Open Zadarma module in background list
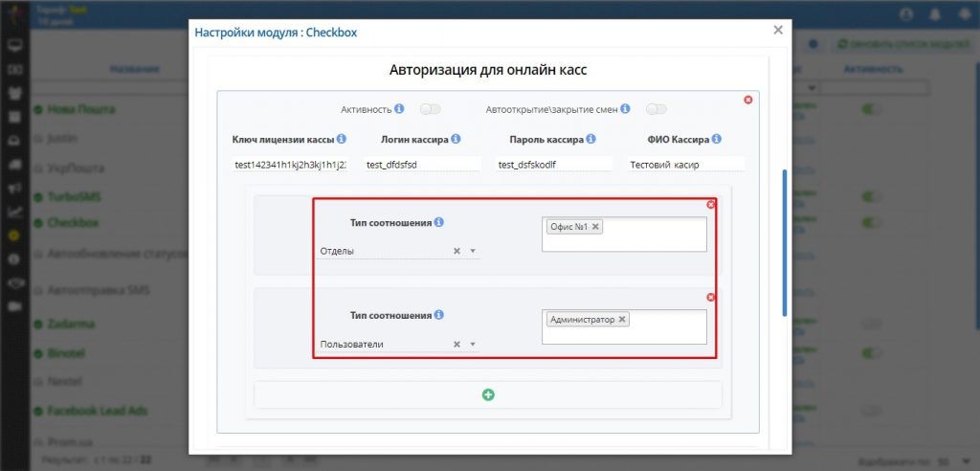The width and height of the screenshot is (980, 471). 71,324
